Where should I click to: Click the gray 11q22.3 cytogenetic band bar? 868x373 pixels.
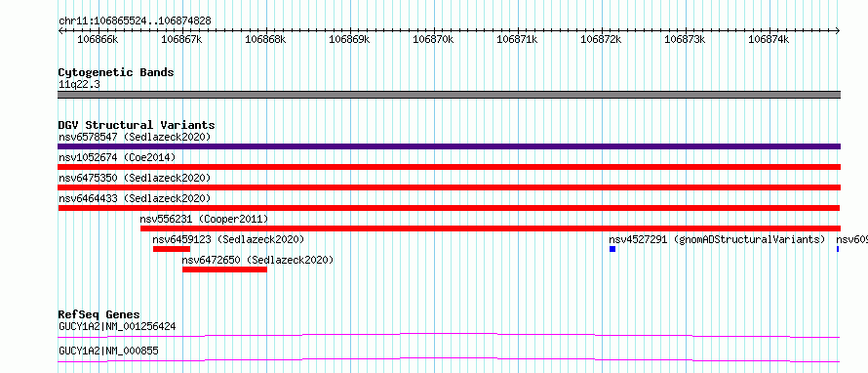449,95
